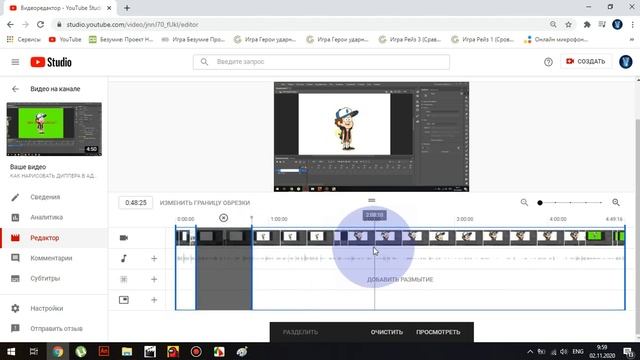Open the channel video thumbnail preview
The image size is (640, 360).
[54, 129]
